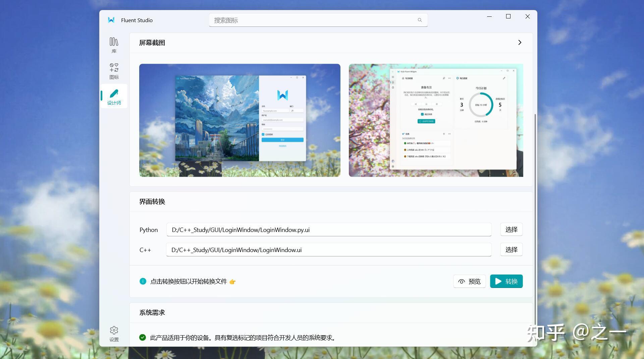
Task: Click 选择 next to the Python path
Action: (x=511, y=229)
